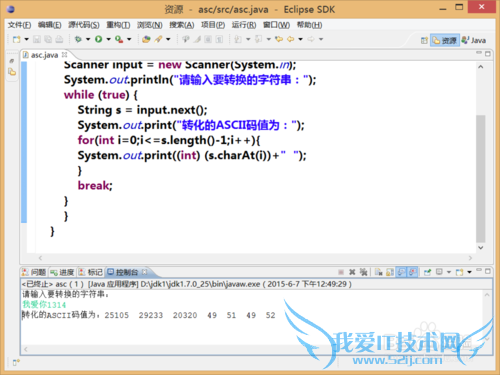This screenshot has height=375, width=500.
Task: Open the New wizard dropdown arrow
Action: (26, 39)
